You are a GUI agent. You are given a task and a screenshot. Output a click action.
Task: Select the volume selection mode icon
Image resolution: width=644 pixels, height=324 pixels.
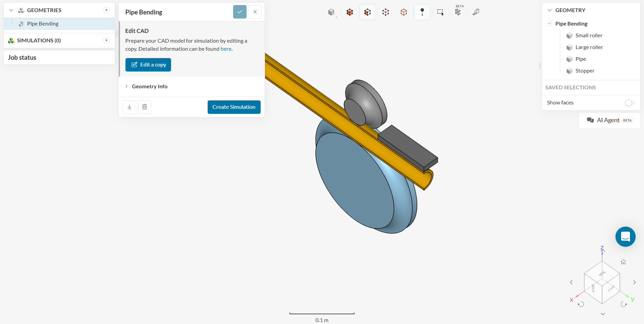350,12
